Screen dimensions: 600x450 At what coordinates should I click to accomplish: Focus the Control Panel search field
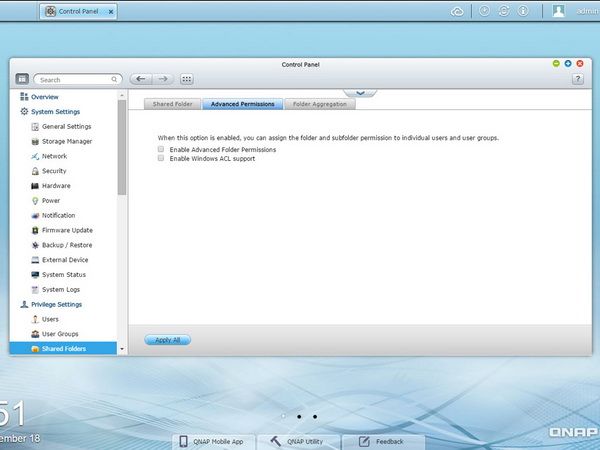[x=78, y=80]
